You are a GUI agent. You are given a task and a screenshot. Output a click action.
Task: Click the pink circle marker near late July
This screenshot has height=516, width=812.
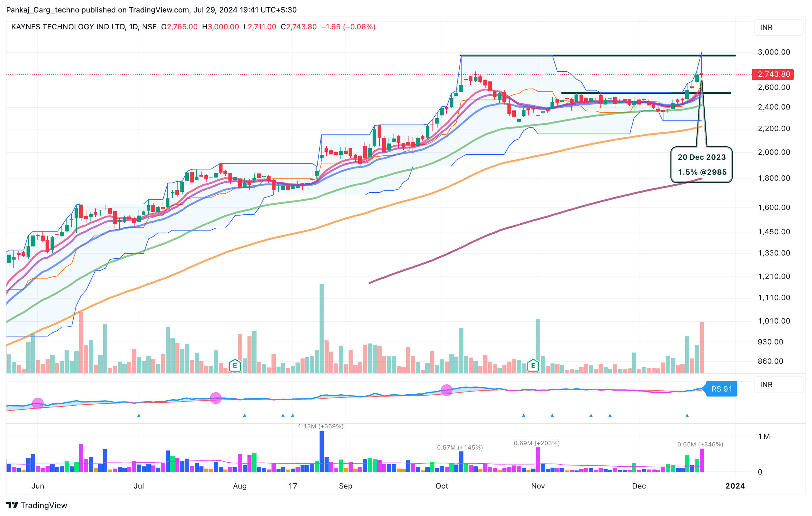[x=216, y=398]
